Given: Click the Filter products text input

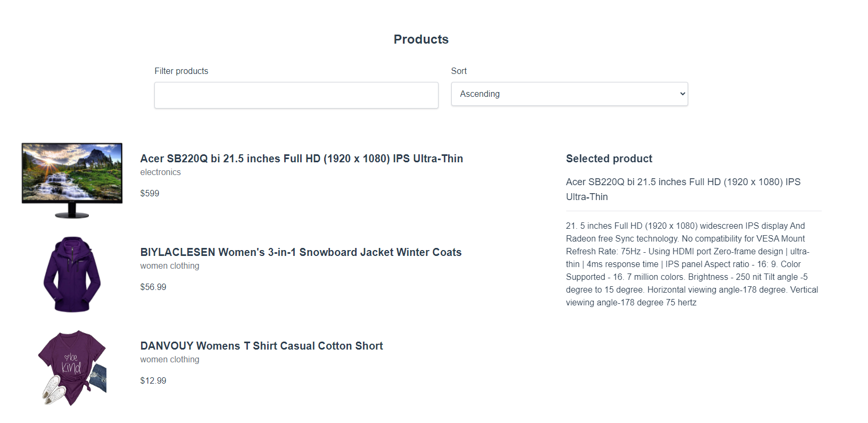Looking at the screenshot, I should click(296, 95).
